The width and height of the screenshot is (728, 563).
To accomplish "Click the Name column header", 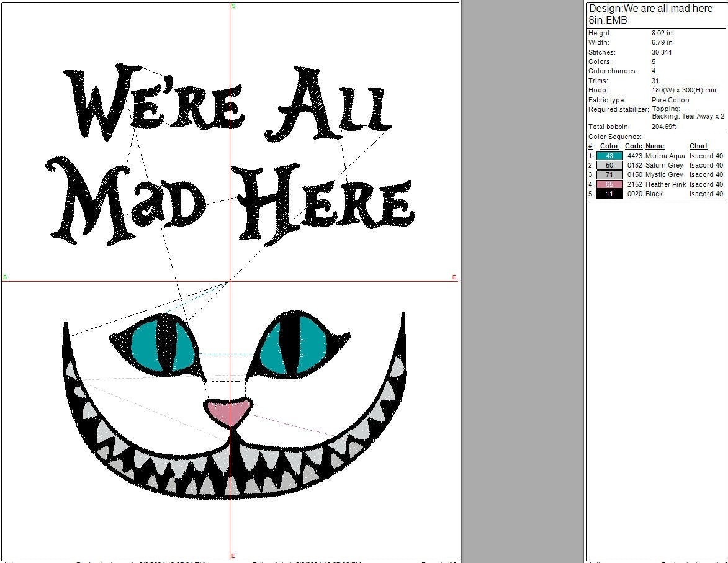I will [x=655, y=146].
